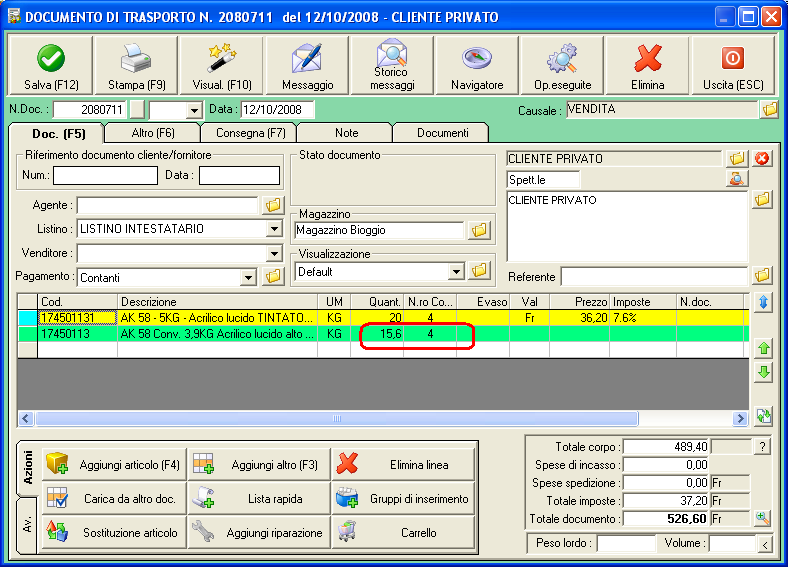Expand the Listino INTESTATARIO dropdown
This screenshot has height=567, width=788.
[274, 229]
